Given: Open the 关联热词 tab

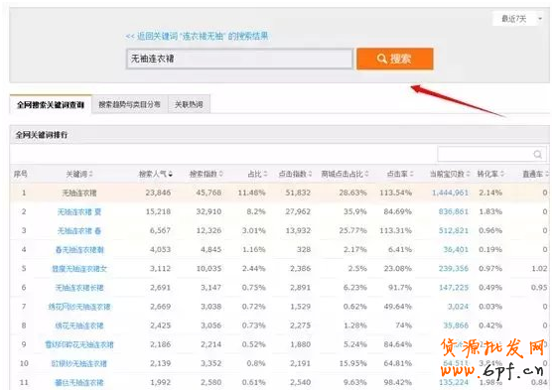Looking at the screenshot, I should (189, 104).
